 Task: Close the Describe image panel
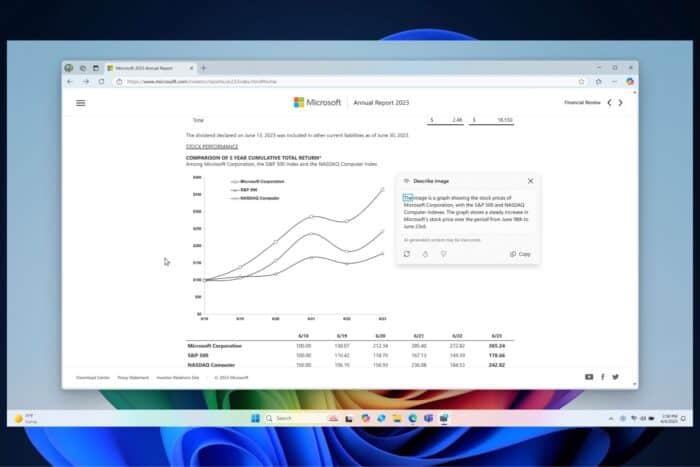point(530,181)
